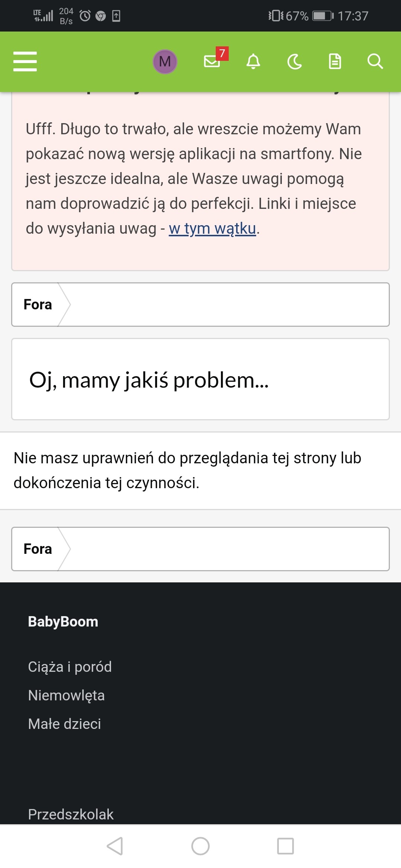Open the document page icon in header
This screenshot has width=401, height=868.
click(x=335, y=61)
